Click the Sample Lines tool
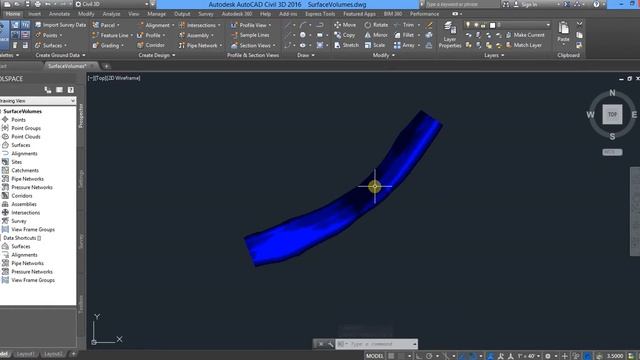This screenshot has width=640, height=360. (250, 35)
